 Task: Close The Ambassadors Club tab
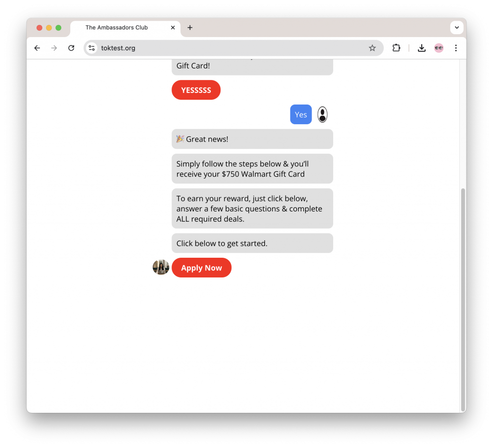173,27
